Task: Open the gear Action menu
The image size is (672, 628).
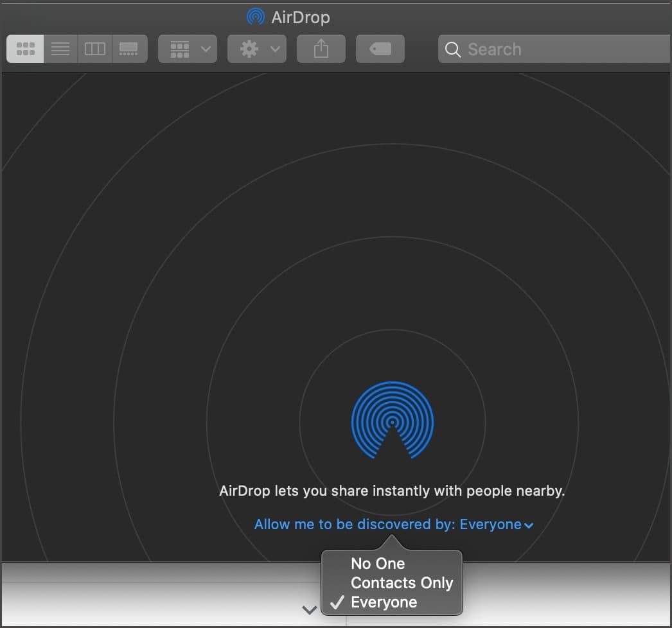Action: coord(257,49)
